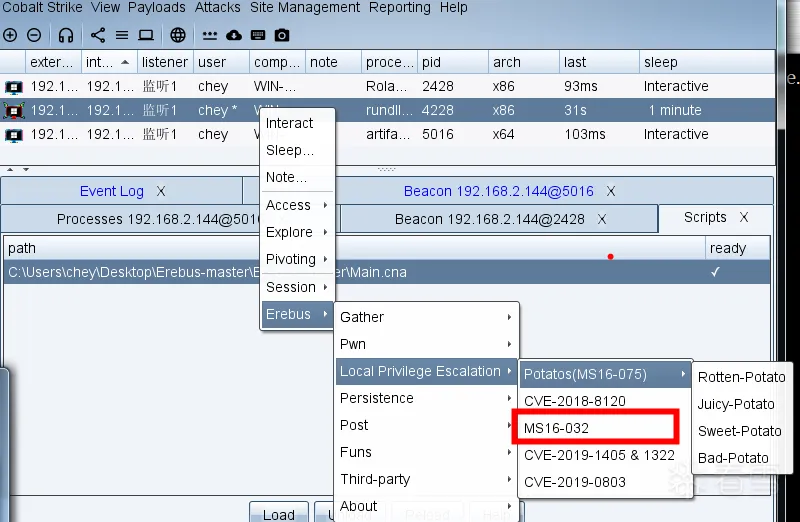Expand the Gather submenu
This screenshot has height=522, width=800.
(x=427, y=317)
